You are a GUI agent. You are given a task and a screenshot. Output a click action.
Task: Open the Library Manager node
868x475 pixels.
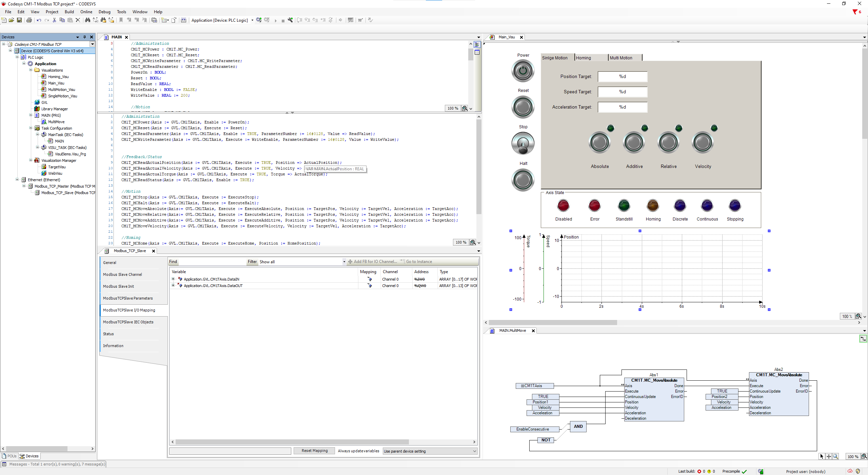tap(54, 109)
